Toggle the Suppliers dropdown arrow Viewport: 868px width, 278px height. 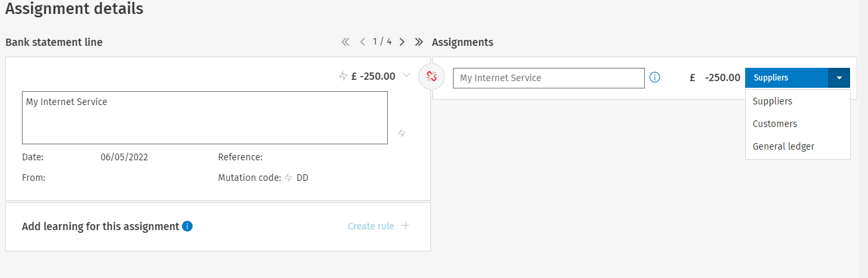click(839, 78)
